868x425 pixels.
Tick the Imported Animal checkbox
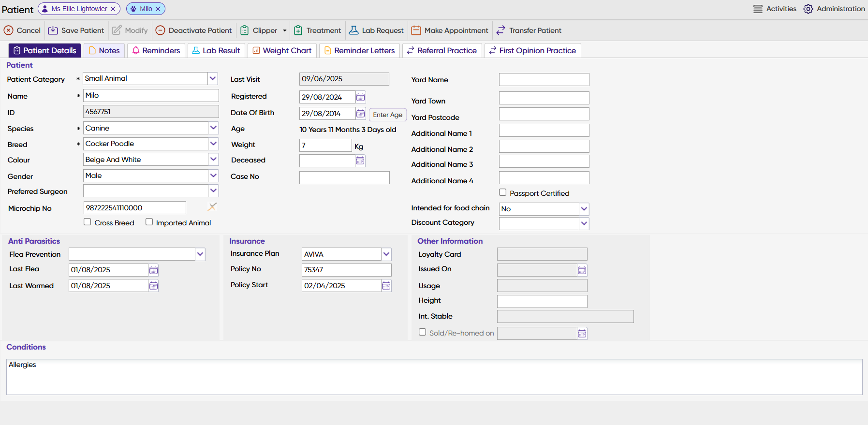point(149,222)
